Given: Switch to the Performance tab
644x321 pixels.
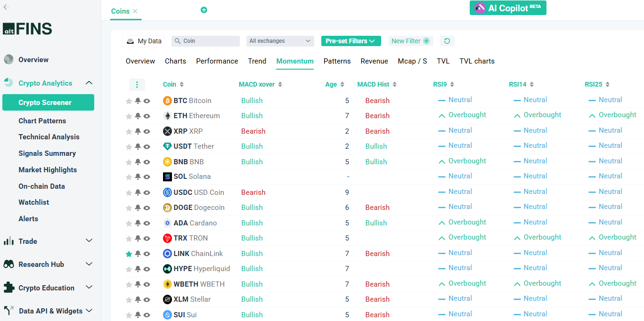Looking at the screenshot, I should 217,61.
